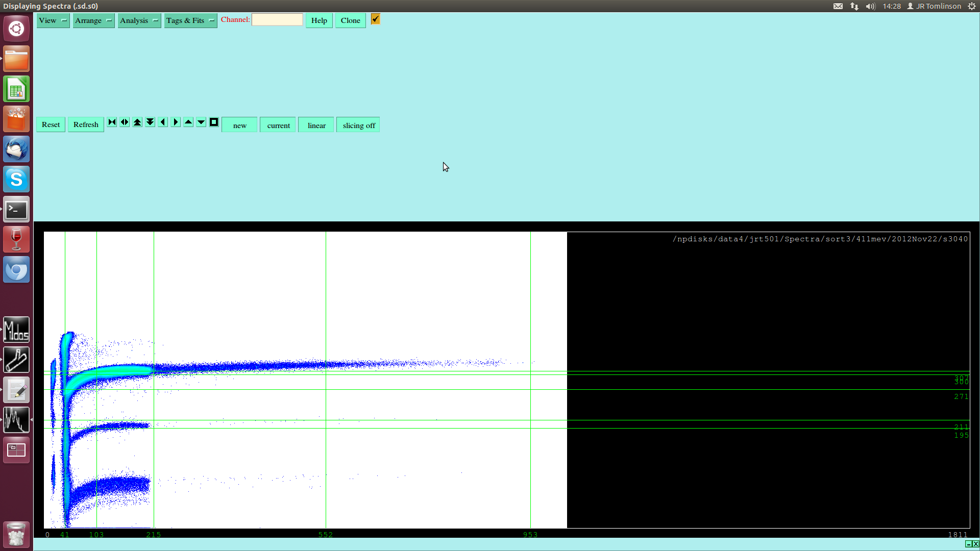Open the text editor pencil icon
The image size is (980, 551).
pyautogui.click(x=16, y=390)
